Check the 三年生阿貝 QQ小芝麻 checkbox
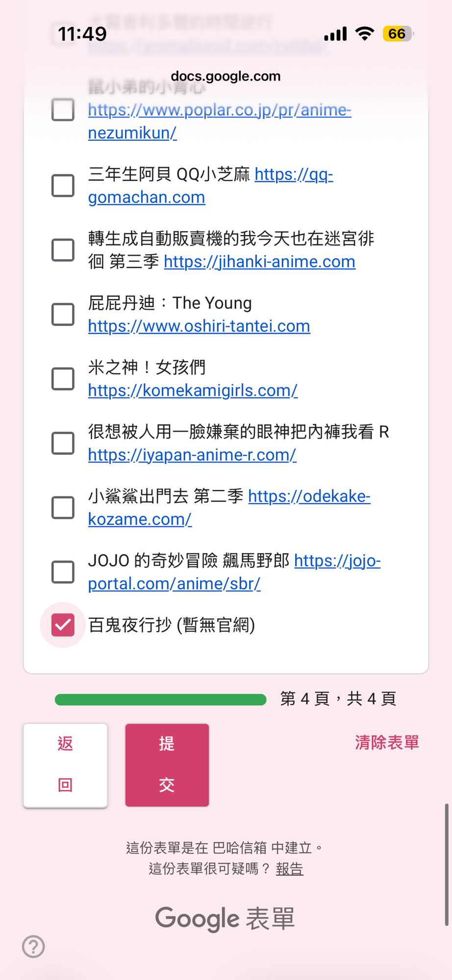The height and width of the screenshot is (980, 452). 63,186
